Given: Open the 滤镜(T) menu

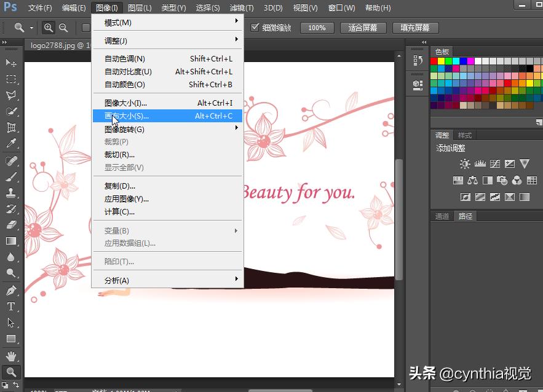Looking at the screenshot, I should (241, 8).
